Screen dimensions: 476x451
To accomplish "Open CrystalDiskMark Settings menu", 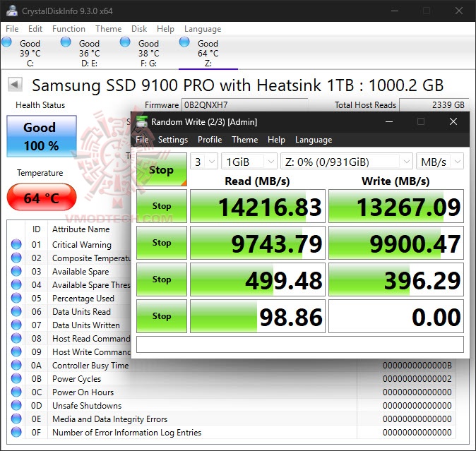I will tap(173, 139).
